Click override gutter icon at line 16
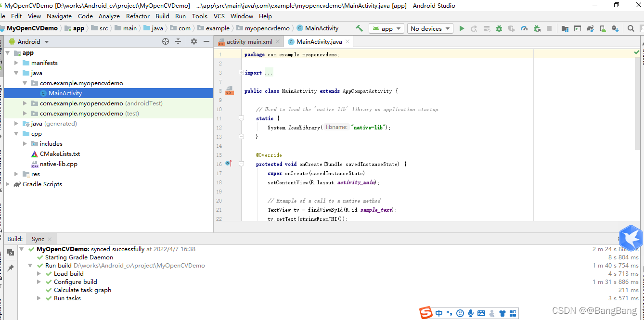The width and height of the screenshot is (644, 320). coord(229,164)
